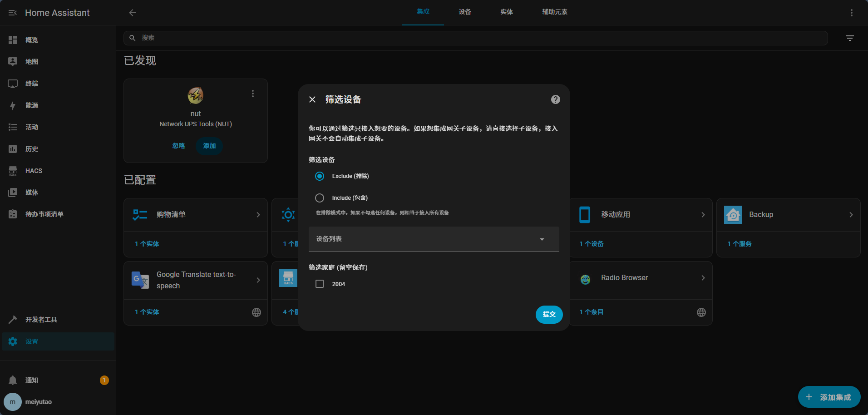Select the Exclude (排除) radio option
This screenshot has height=415, width=868.
320,176
